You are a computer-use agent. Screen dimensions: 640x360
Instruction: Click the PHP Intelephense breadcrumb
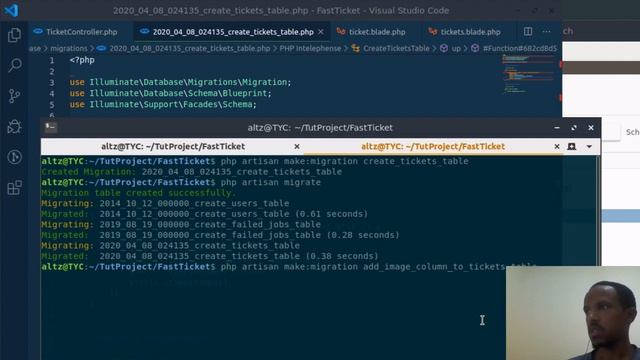tap(310, 49)
